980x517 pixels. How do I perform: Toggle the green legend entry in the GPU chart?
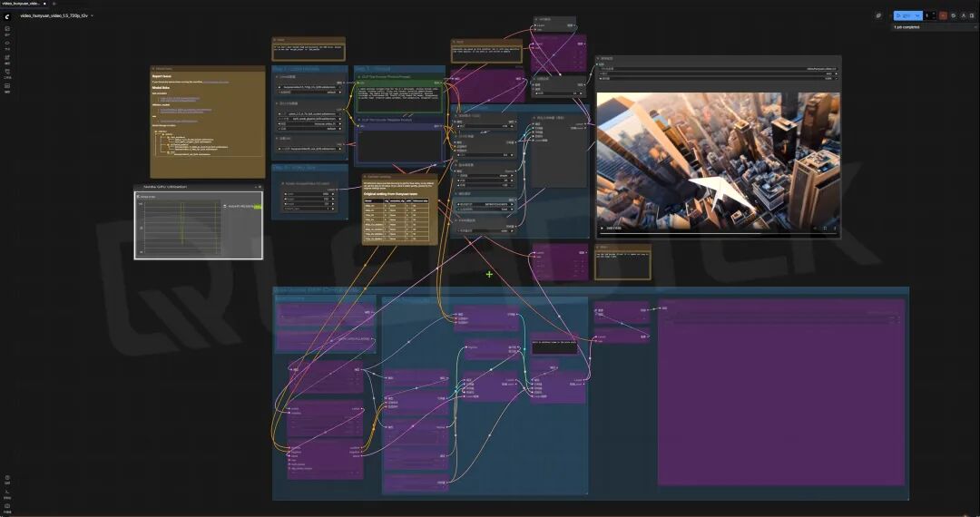point(242,207)
